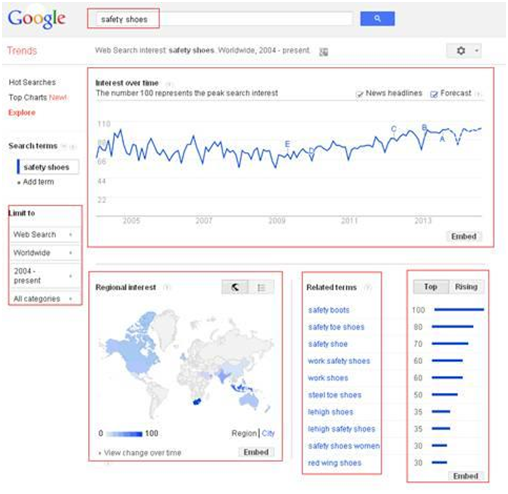
Task: Expand the Worldwide region dropdown
Action: [x=43, y=253]
